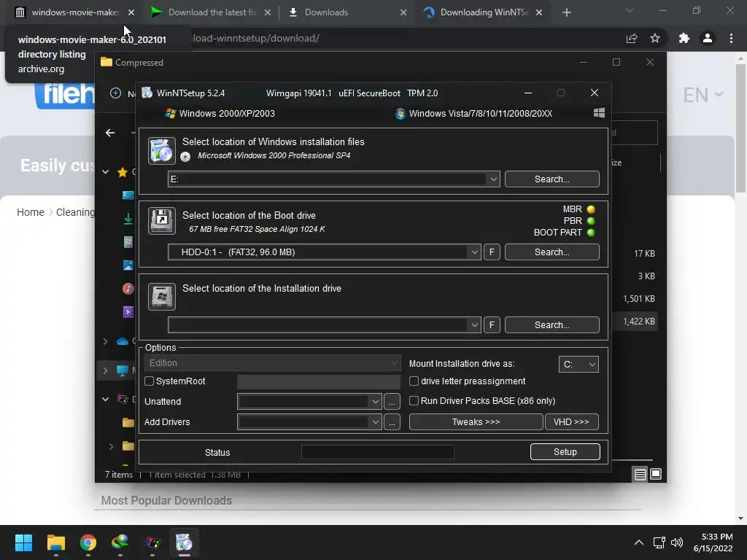This screenshot has width=747, height=560.
Task: Click the Downloads icon in Explorer sidebar
Action: (128, 219)
